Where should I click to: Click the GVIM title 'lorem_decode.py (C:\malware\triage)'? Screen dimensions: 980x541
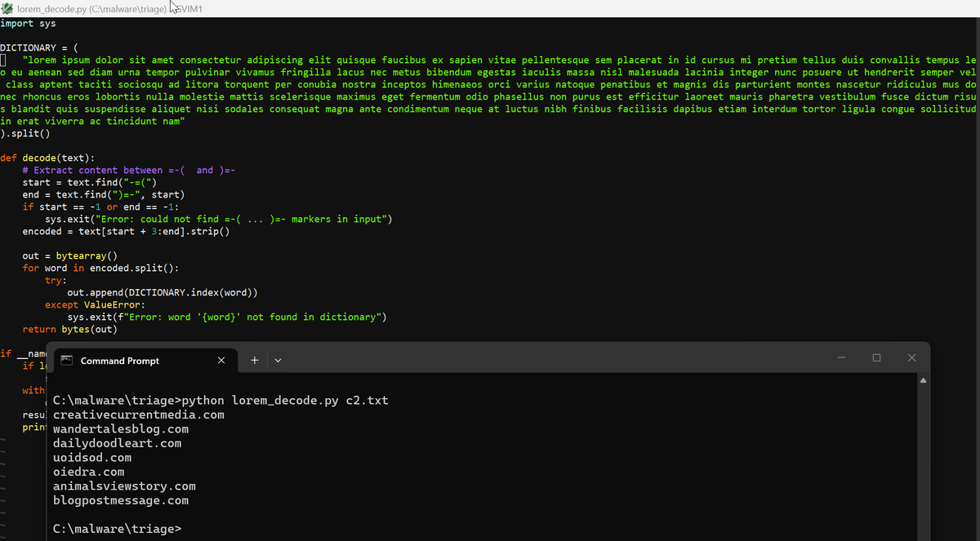pos(91,8)
